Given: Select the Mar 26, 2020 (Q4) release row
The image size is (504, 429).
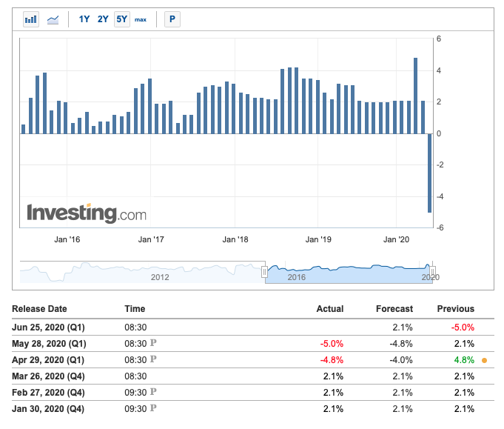Looking at the screenshot, I should click(x=47, y=376).
